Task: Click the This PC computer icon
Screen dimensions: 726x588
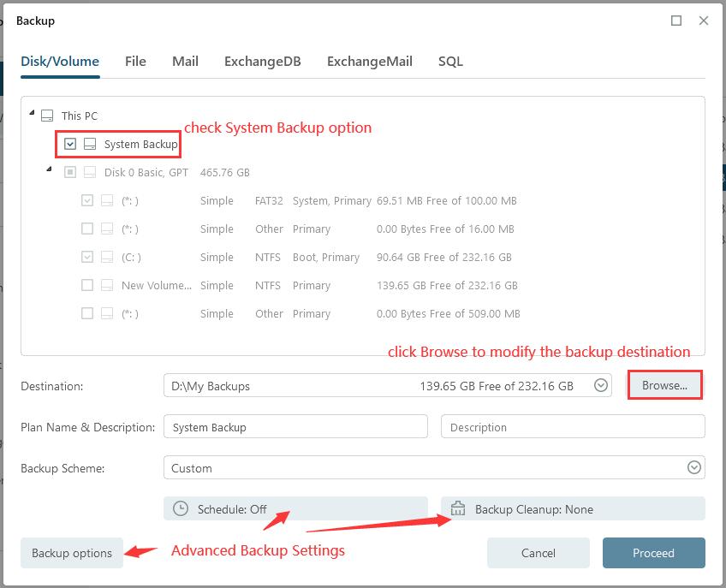Action: pyautogui.click(x=47, y=116)
